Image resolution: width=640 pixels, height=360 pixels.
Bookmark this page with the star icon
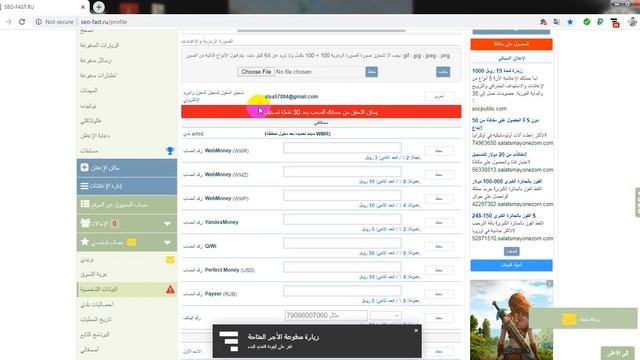(x=570, y=22)
